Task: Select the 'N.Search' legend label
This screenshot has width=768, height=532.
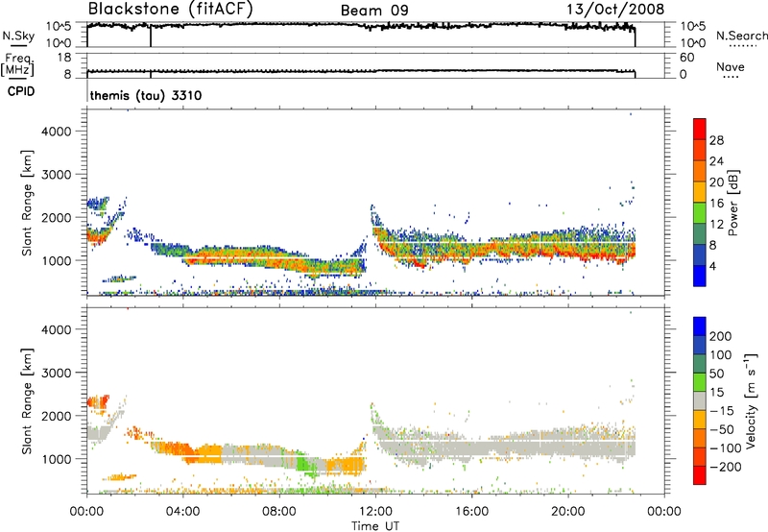Action: click(741, 36)
